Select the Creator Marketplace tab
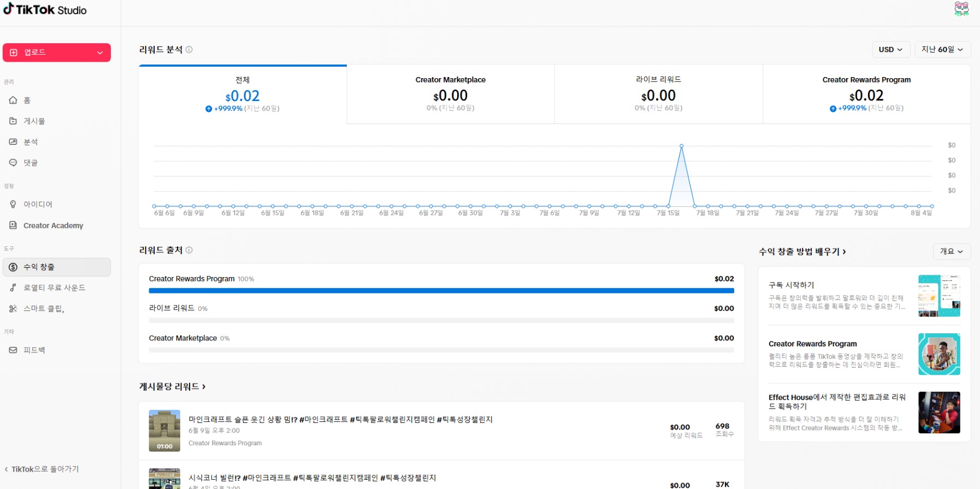 tap(451, 95)
